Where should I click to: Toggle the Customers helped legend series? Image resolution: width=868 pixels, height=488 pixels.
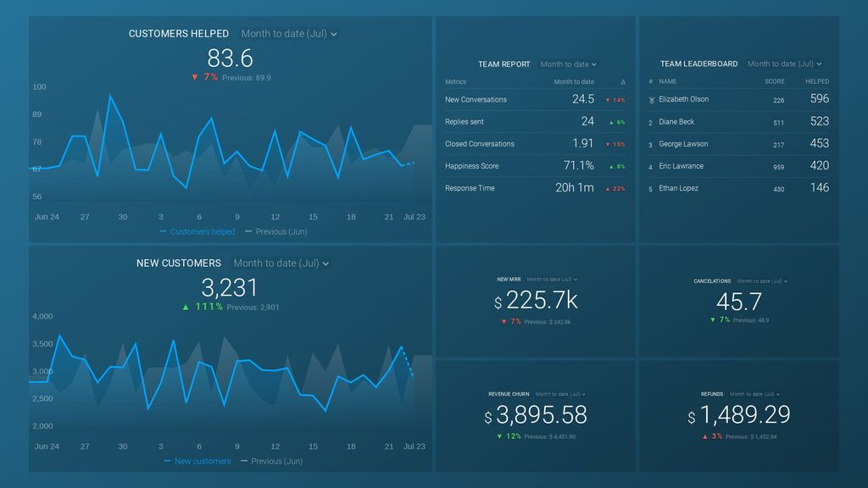(197, 232)
